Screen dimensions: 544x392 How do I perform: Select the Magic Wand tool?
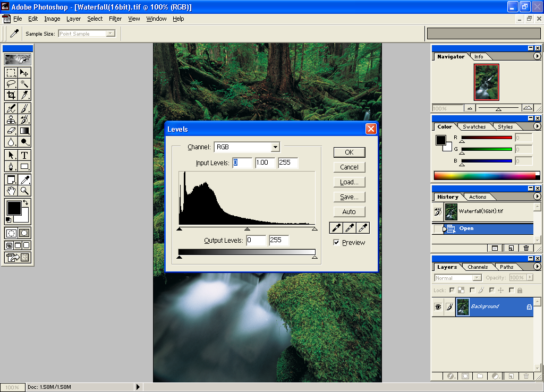[x=24, y=84]
